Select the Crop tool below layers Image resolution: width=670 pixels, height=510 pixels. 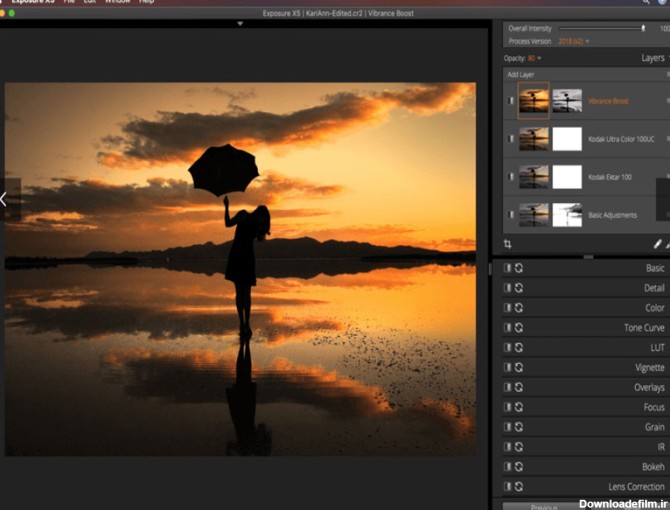pyautogui.click(x=508, y=244)
